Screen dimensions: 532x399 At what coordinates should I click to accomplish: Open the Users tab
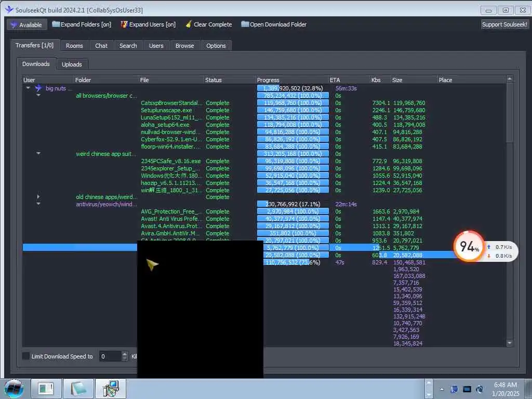click(x=156, y=46)
